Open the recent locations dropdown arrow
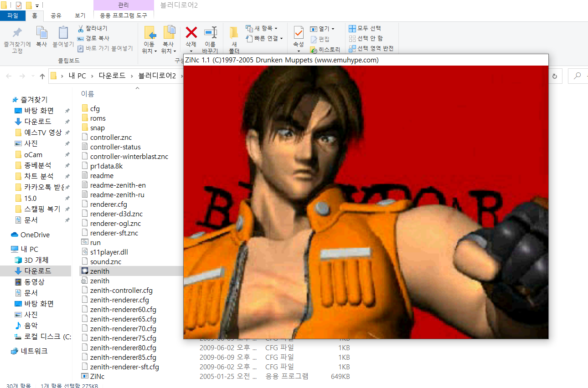 [x=32, y=77]
